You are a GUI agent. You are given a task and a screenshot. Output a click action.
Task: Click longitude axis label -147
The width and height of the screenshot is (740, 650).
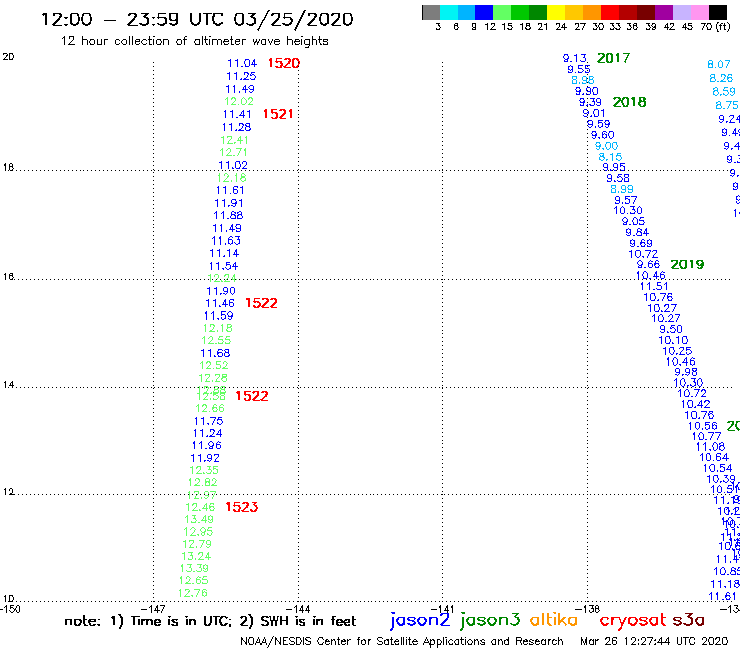point(153,609)
